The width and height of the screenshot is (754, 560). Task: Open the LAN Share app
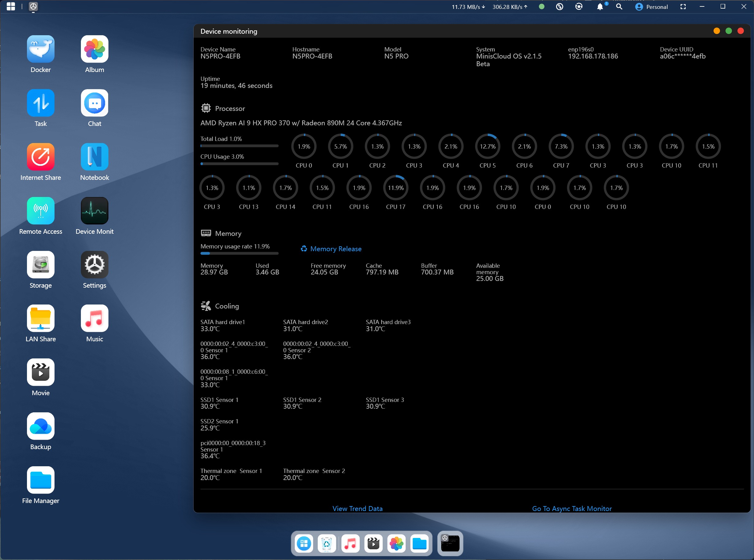[41, 318]
